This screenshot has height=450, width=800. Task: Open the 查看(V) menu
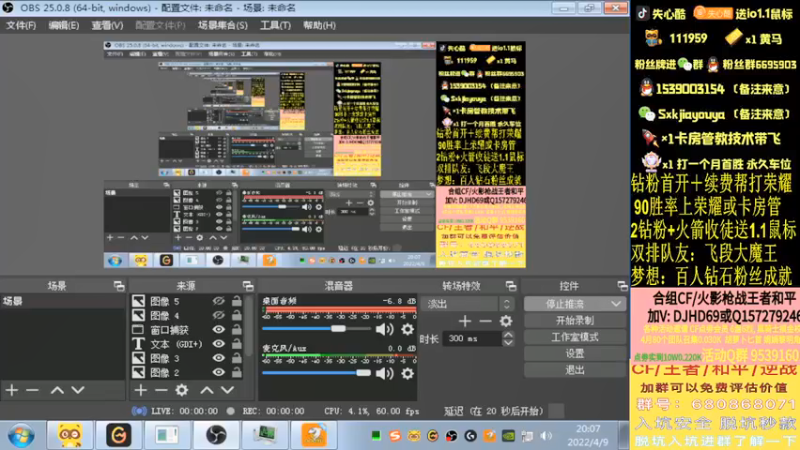(x=107, y=25)
